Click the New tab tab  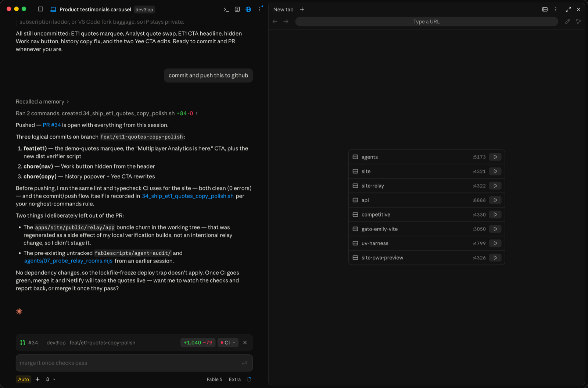[x=283, y=10]
